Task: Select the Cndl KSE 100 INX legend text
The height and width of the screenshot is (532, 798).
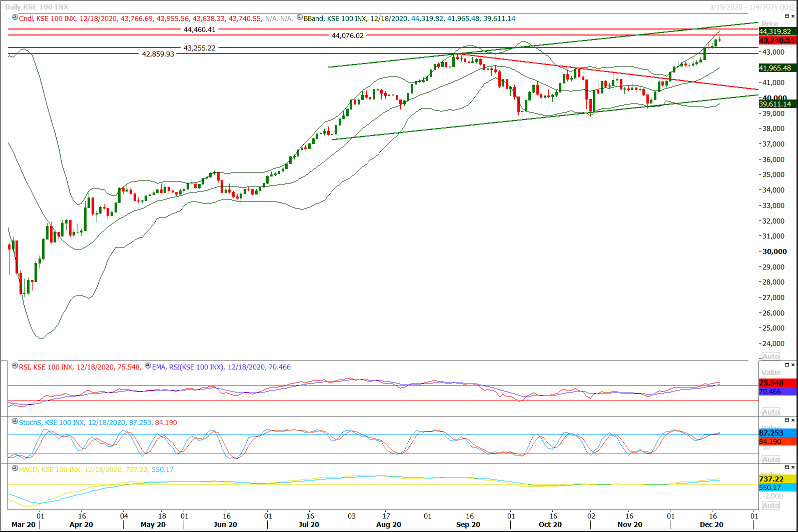Action: coord(140,18)
